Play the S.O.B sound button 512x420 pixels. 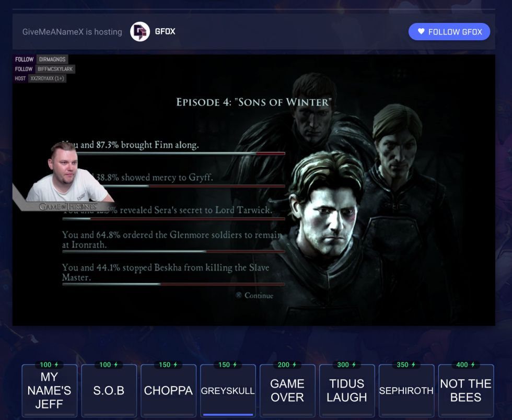[109, 391]
